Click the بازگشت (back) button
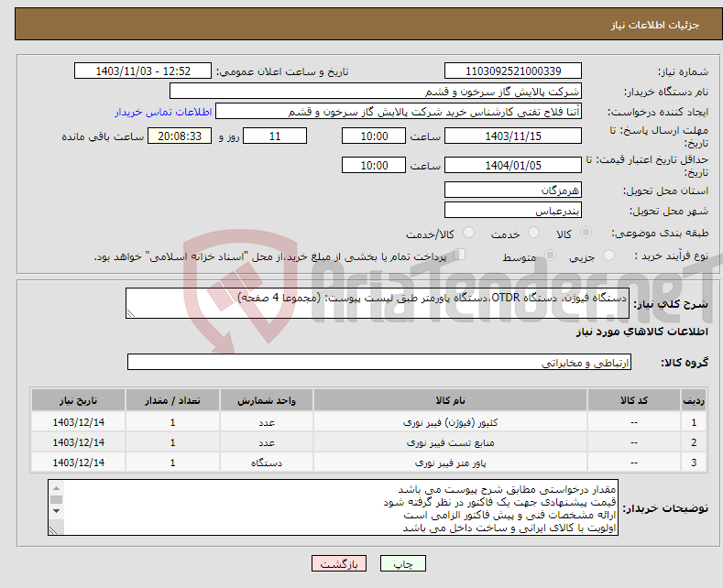723x588 pixels. tap(339, 563)
